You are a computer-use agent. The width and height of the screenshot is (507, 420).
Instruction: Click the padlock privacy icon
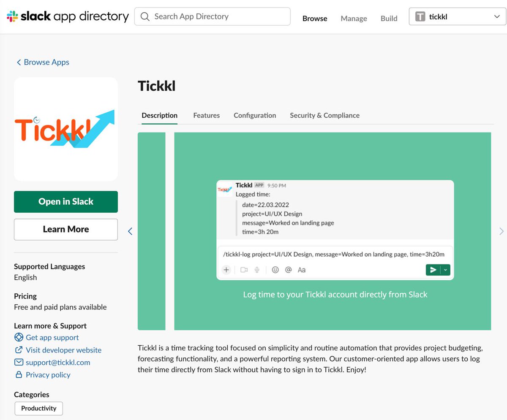click(x=19, y=374)
